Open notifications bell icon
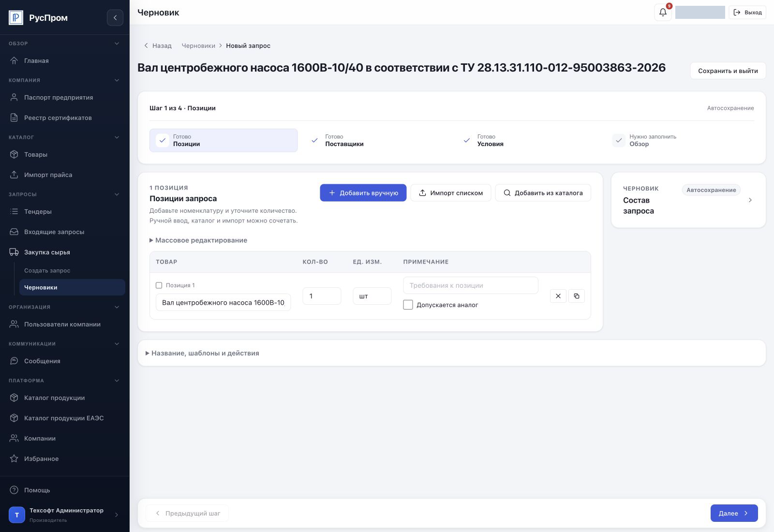Image resolution: width=774 pixels, height=532 pixels. (663, 13)
